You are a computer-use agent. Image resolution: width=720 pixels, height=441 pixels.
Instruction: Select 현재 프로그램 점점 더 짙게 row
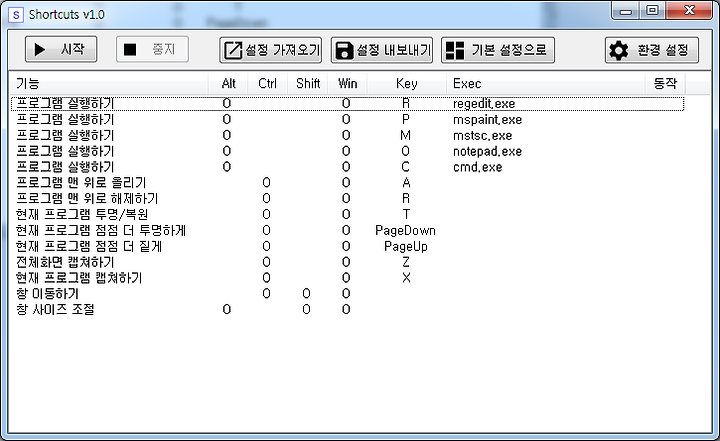pos(347,246)
